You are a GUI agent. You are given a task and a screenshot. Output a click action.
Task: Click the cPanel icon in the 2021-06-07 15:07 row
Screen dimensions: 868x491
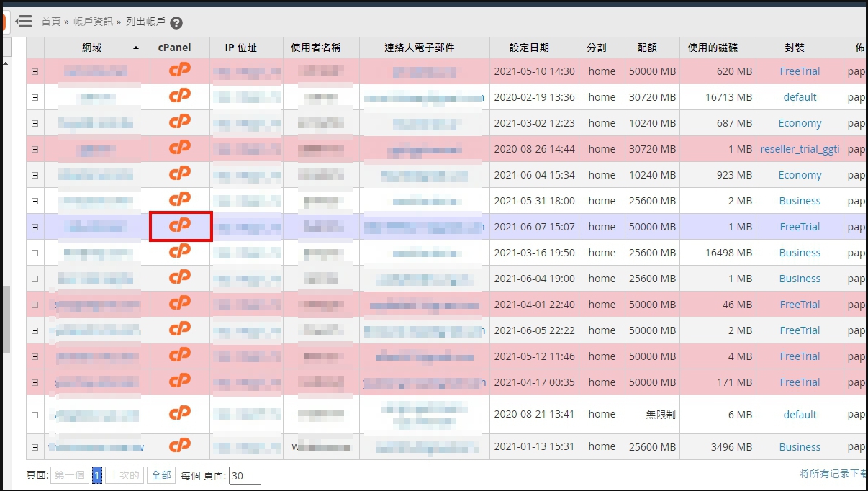(x=180, y=226)
